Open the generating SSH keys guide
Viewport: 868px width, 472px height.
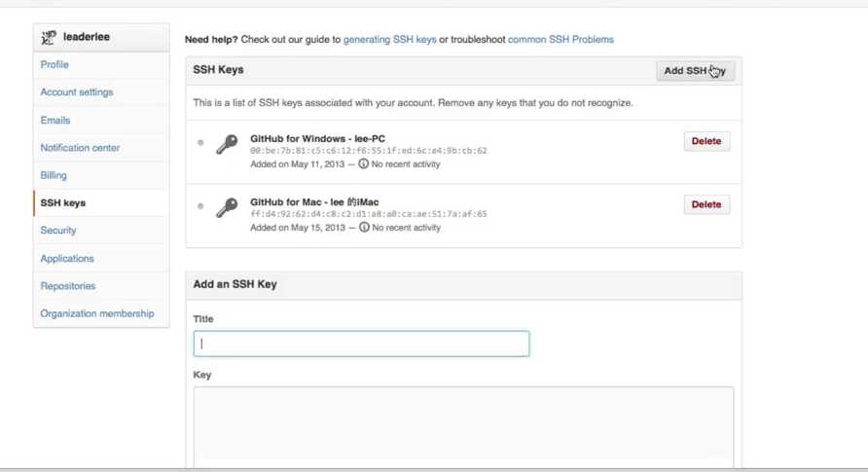[389, 40]
